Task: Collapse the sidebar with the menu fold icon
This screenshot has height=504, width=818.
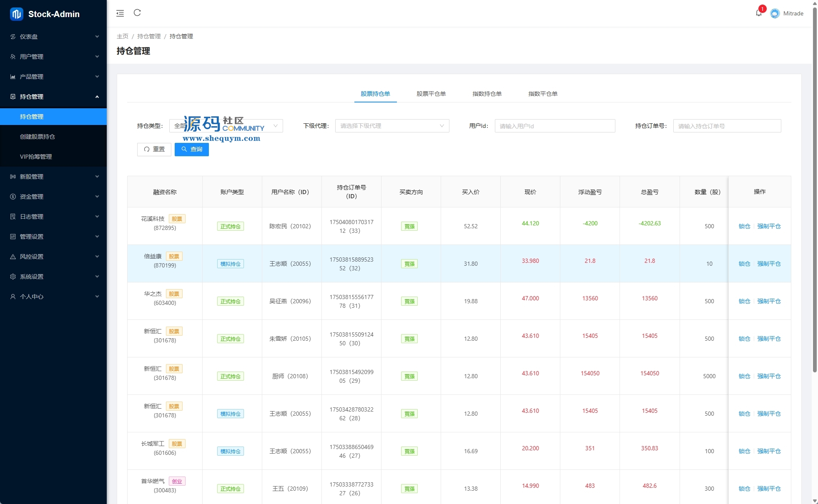Action: (120, 13)
